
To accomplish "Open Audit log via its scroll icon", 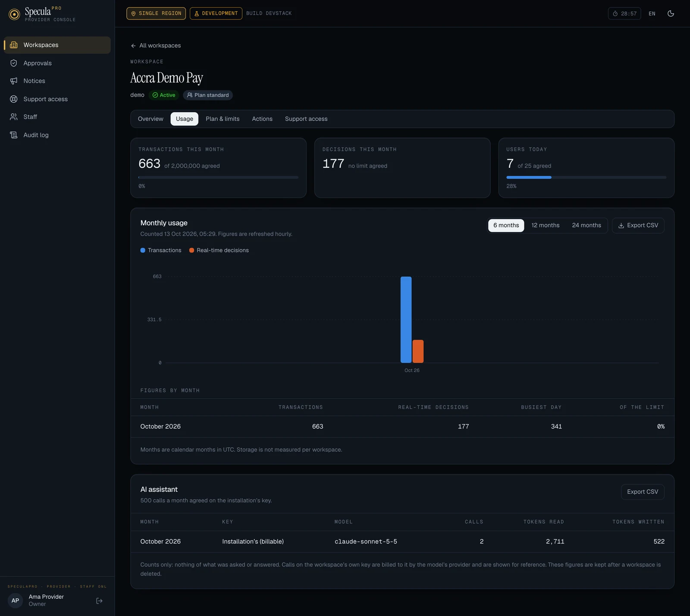I will coord(14,135).
